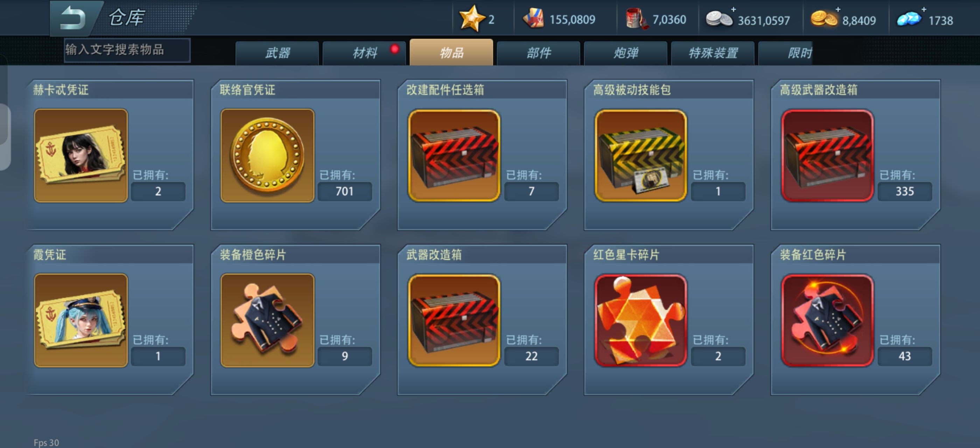
Task: Select the 红色星卡碎片 puzzle icon
Action: (x=640, y=320)
